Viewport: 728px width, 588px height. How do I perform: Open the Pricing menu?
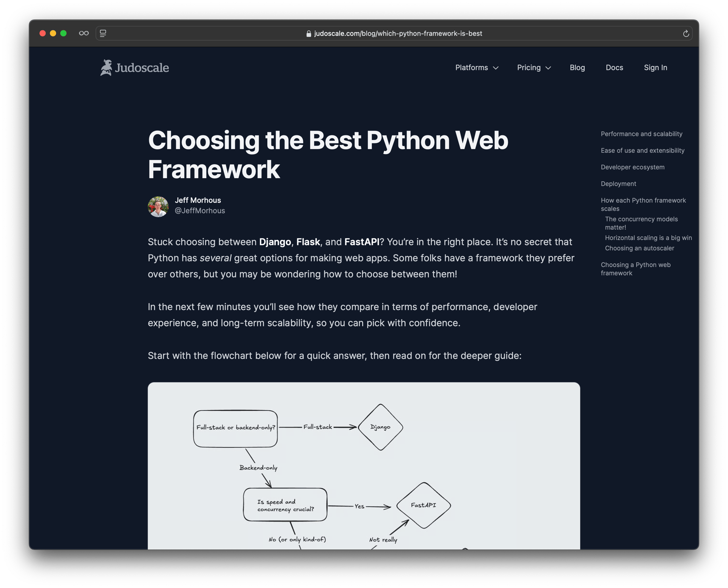(x=534, y=67)
